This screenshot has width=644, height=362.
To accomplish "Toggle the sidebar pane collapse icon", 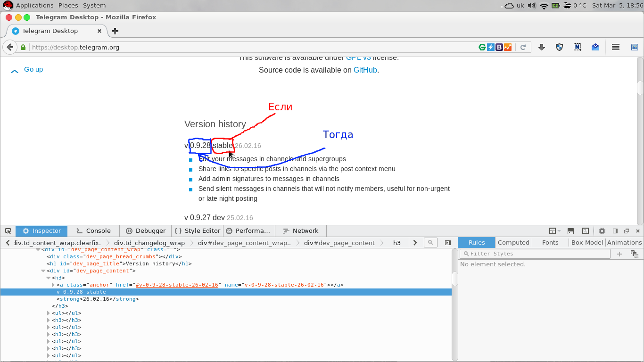I will click(447, 243).
